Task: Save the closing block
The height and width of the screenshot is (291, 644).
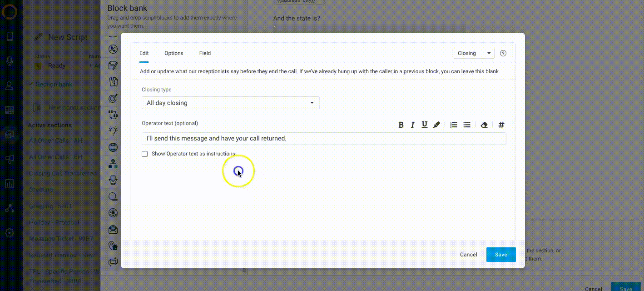Action: (x=501, y=255)
